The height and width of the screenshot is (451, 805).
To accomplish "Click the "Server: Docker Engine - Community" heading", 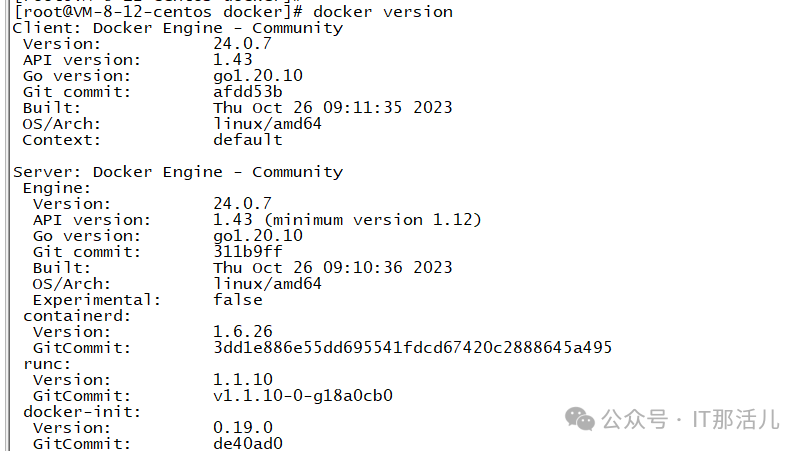I will click(x=177, y=172).
